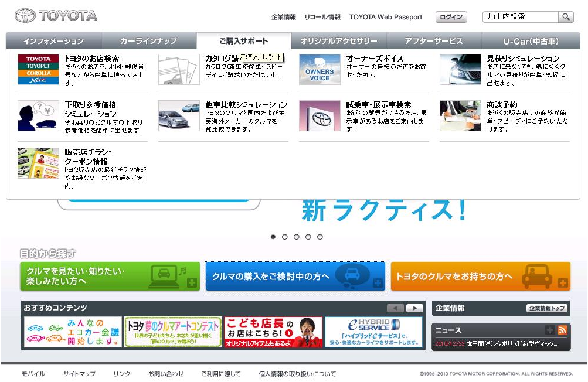Expand the blue クルマの購入をご検討中の方へ panel

[295, 277]
